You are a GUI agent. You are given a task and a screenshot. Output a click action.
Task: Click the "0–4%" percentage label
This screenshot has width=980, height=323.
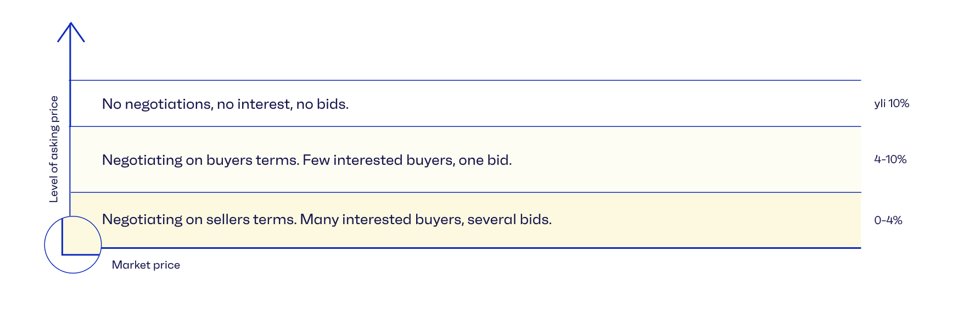click(888, 220)
